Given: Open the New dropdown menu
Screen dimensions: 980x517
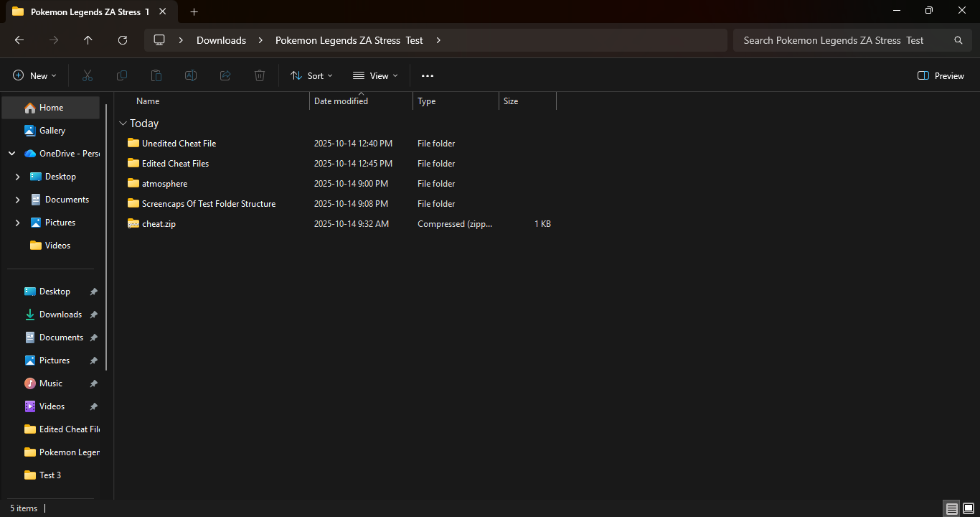Looking at the screenshot, I should [34, 75].
